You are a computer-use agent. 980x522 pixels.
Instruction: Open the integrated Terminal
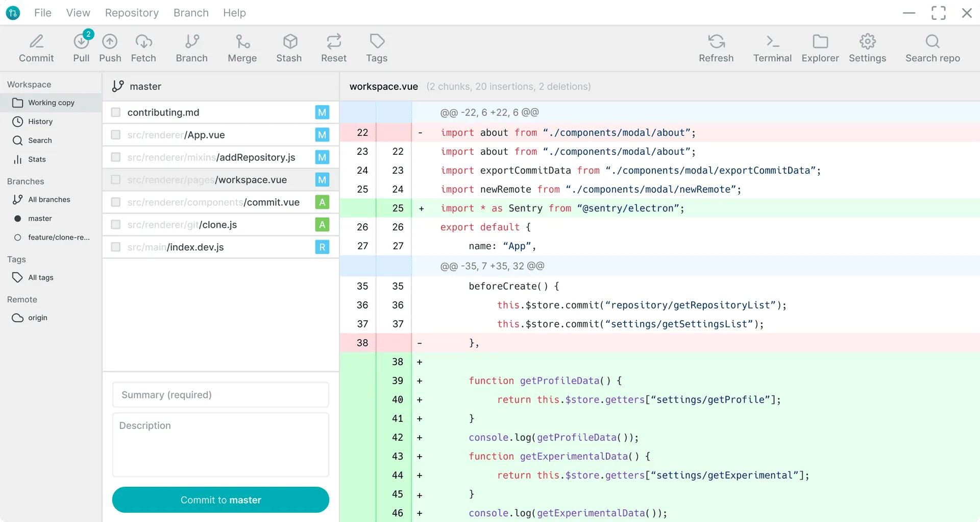tap(772, 48)
